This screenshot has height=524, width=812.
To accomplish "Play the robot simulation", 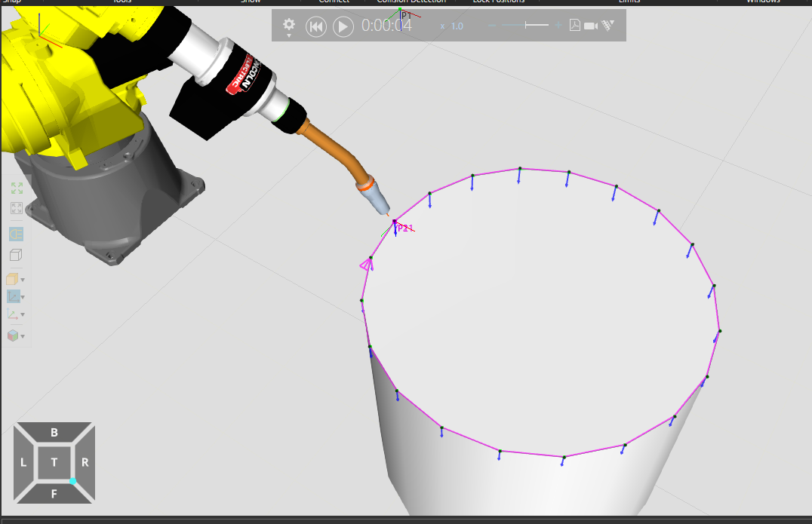I will [x=343, y=26].
